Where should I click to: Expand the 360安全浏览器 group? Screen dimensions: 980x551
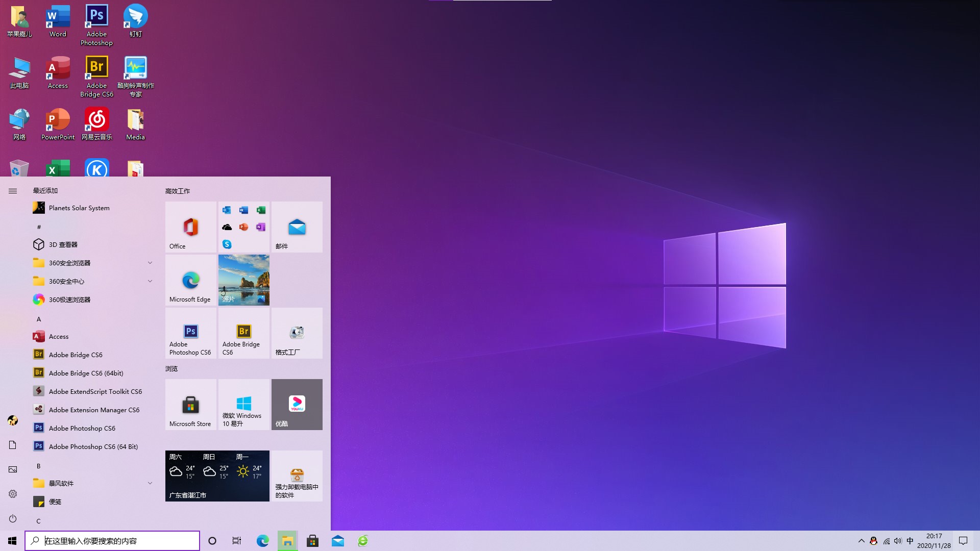click(150, 262)
